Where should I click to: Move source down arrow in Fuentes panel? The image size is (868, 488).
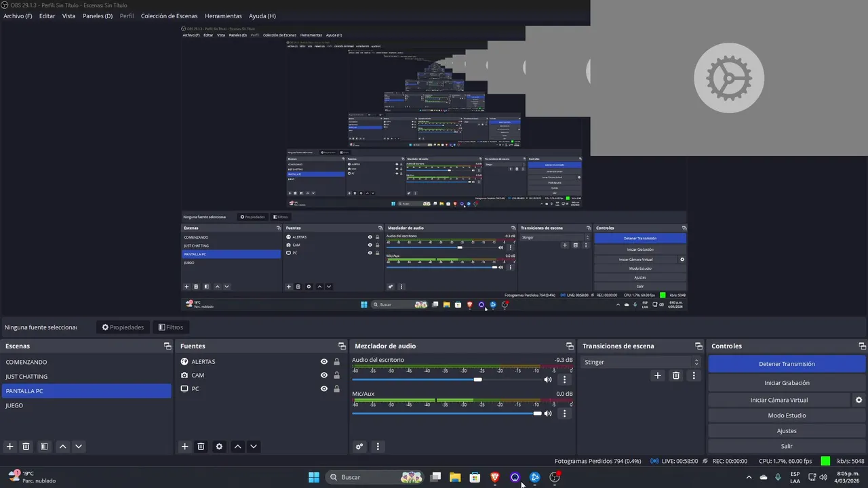click(x=254, y=447)
